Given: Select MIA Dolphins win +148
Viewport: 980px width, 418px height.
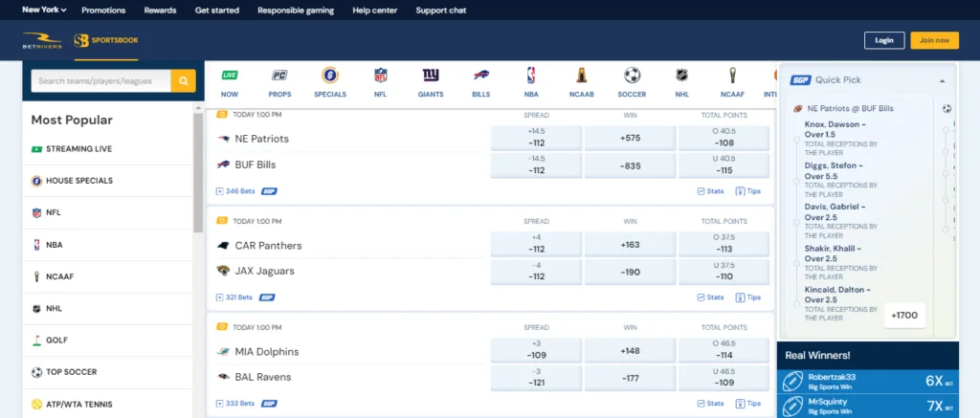Looking at the screenshot, I should 630,350.
